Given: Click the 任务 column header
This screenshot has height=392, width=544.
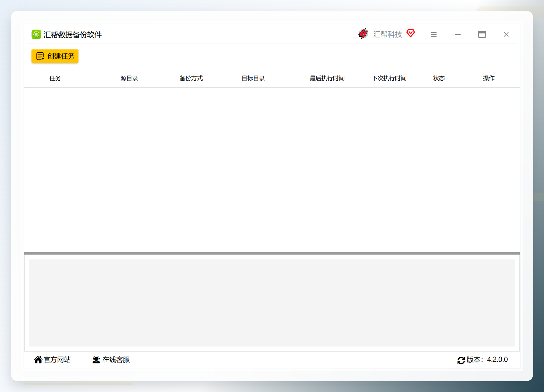Looking at the screenshot, I should tap(55, 78).
